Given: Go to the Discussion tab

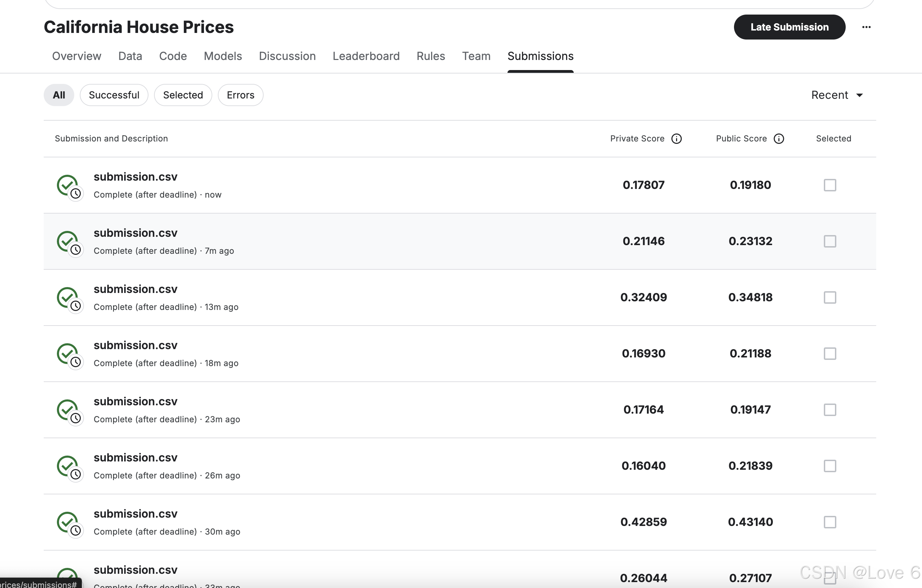Looking at the screenshot, I should (287, 56).
